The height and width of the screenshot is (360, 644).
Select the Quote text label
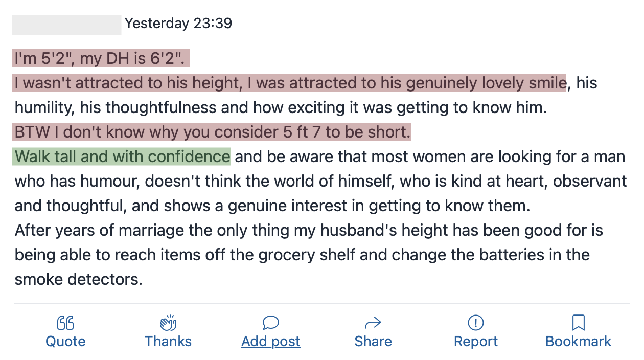click(x=65, y=342)
